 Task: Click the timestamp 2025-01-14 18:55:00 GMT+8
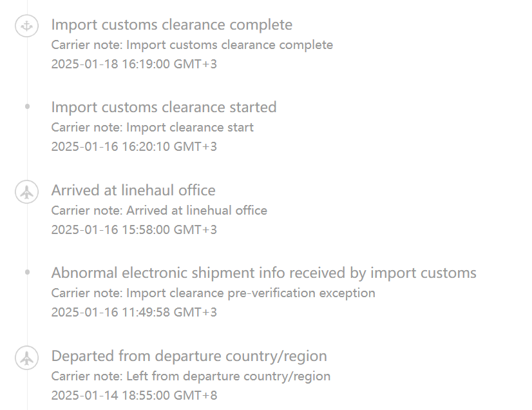pos(134,395)
